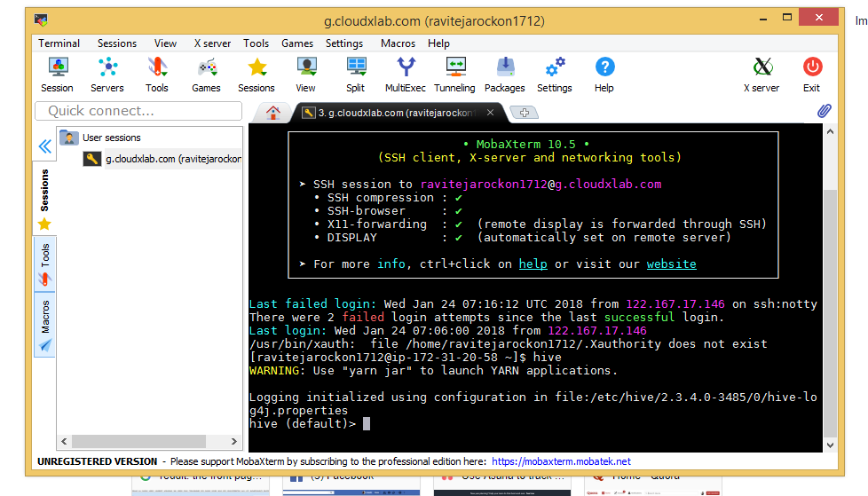868x496 pixels.
Task: Open the Servers toolbar icon
Action: tap(107, 75)
